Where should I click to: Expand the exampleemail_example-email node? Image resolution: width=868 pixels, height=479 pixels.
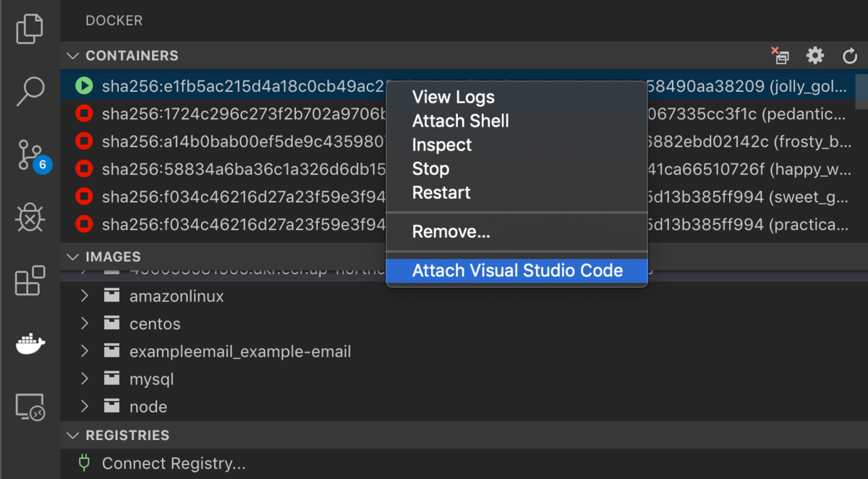pyautogui.click(x=85, y=352)
